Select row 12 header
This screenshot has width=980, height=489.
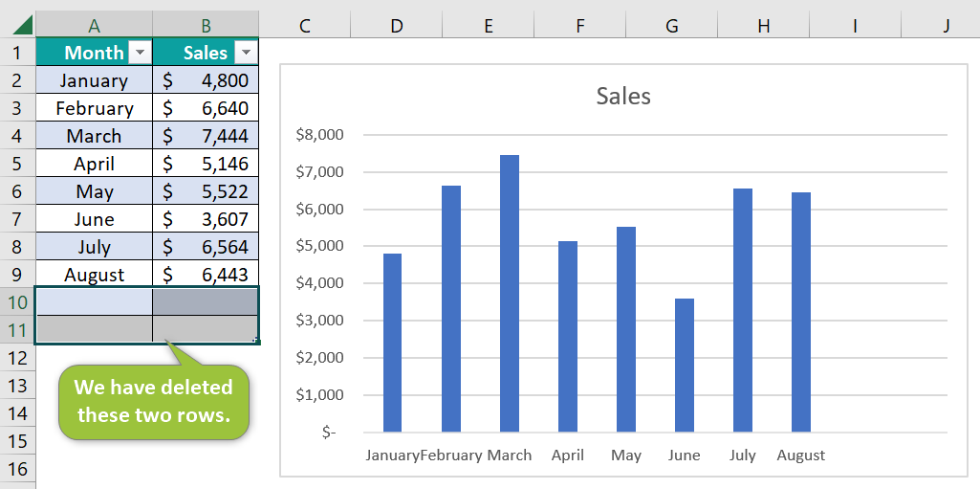coord(17,358)
